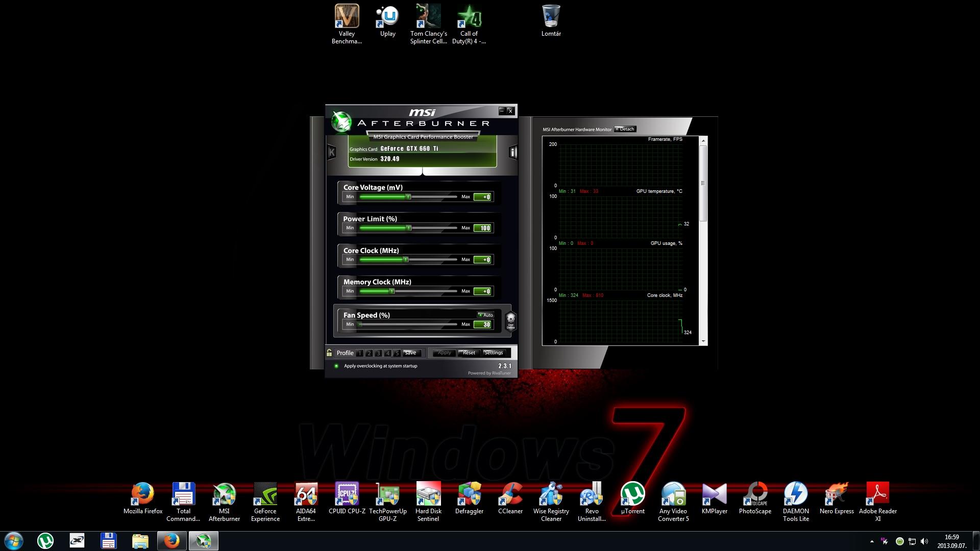Launch Total Commander desktop shortcut
The width and height of the screenshot is (980, 551).
183,502
